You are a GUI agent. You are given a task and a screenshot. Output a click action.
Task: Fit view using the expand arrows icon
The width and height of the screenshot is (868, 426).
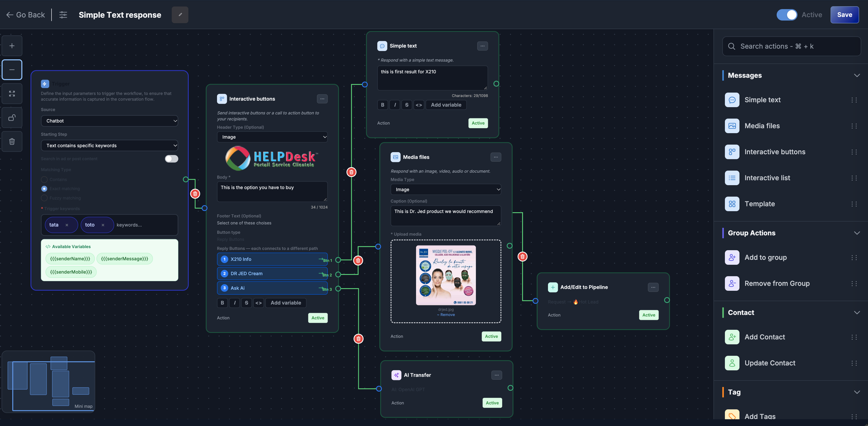click(x=12, y=94)
